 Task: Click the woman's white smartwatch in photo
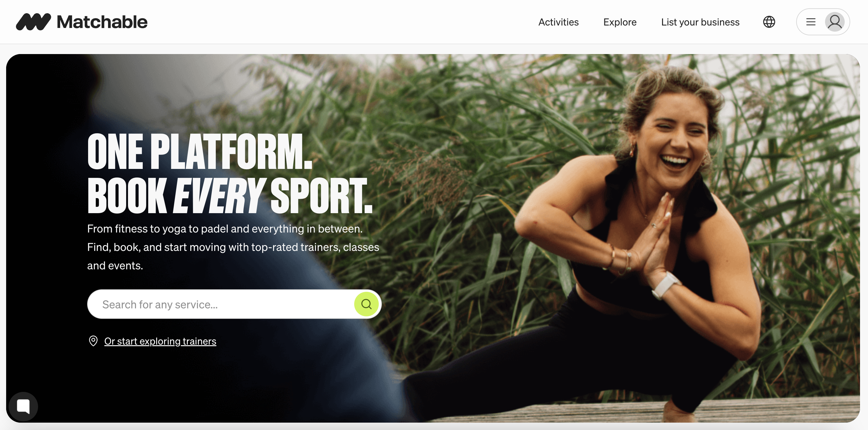pyautogui.click(x=665, y=285)
